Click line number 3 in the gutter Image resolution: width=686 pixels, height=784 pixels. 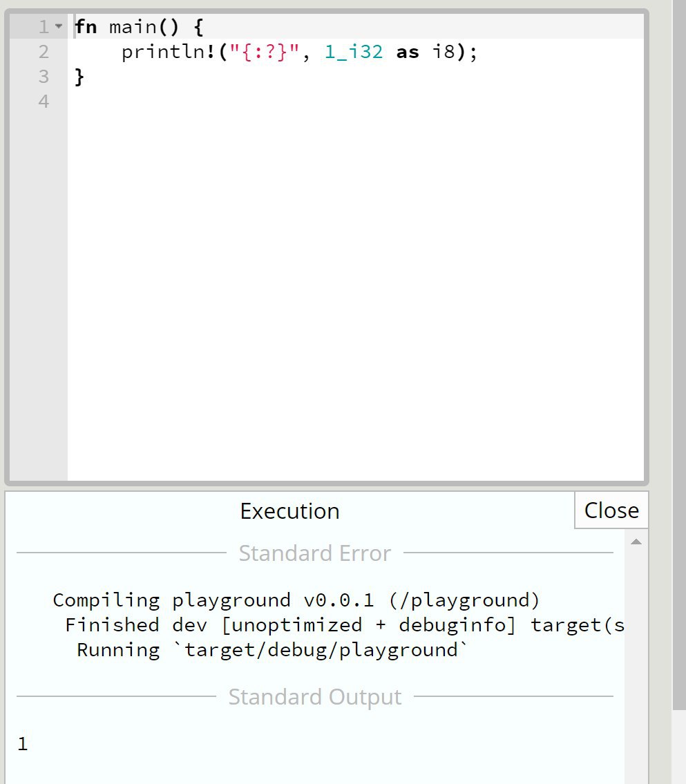44,77
